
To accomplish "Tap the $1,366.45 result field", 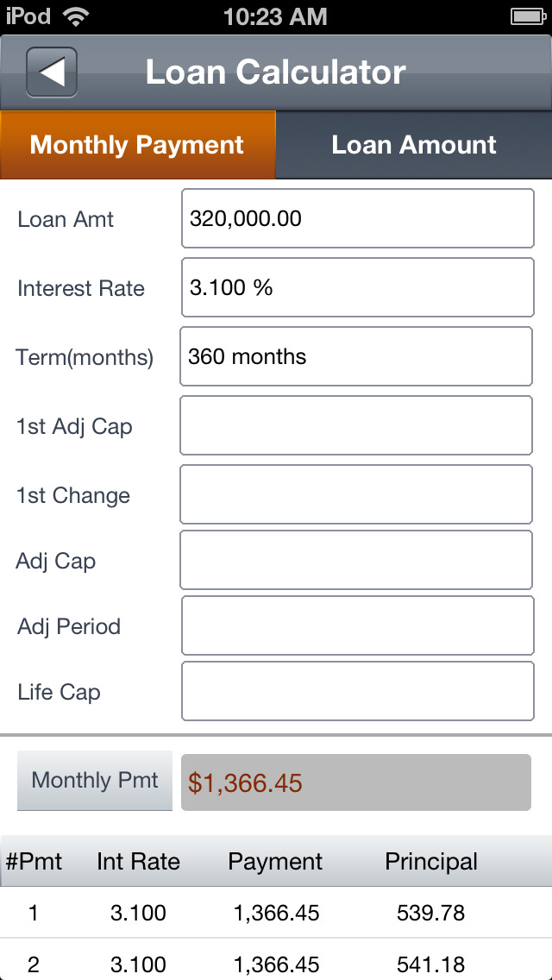I will (356, 782).
